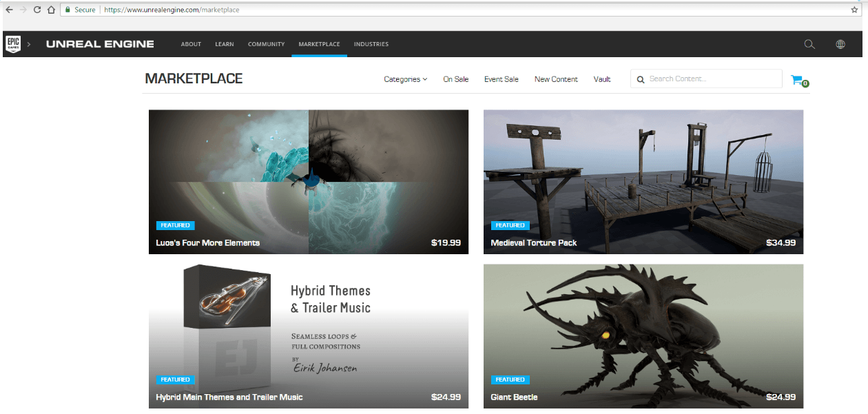Open the Vault link

tap(602, 79)
